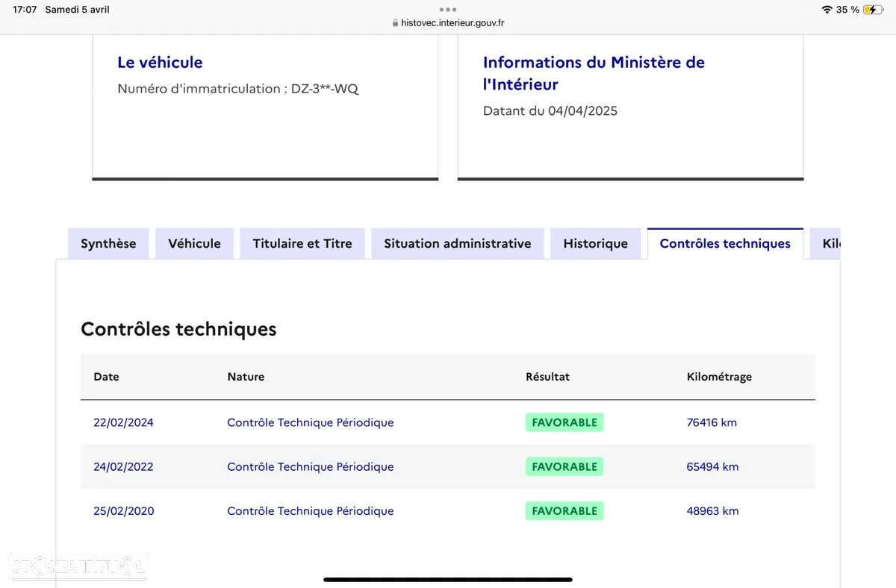Open the histovec.interieur.gouv.fr address bar
The image size is (896, 588).
[x=448, y=23]
